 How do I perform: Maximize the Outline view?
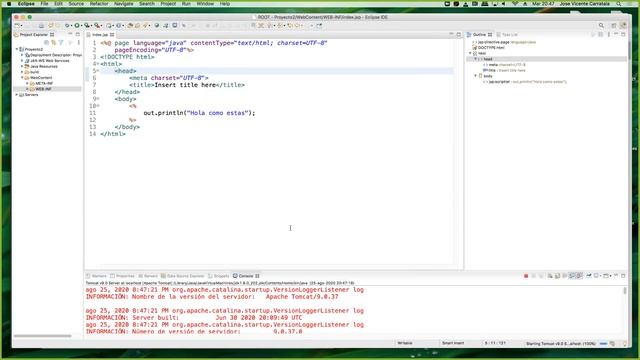[623, 35]
